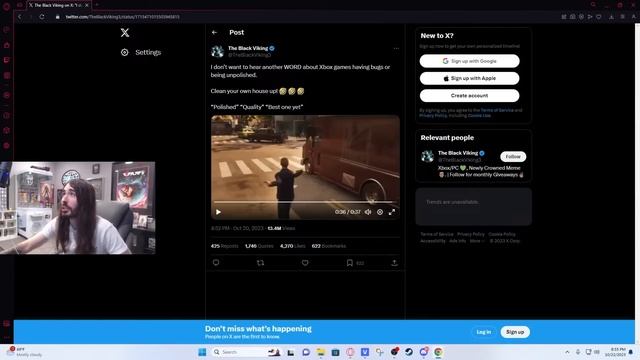Open Cookie Use link in sign-up panel
This screenshot has height=360, width=640.
tap(479, 116)
